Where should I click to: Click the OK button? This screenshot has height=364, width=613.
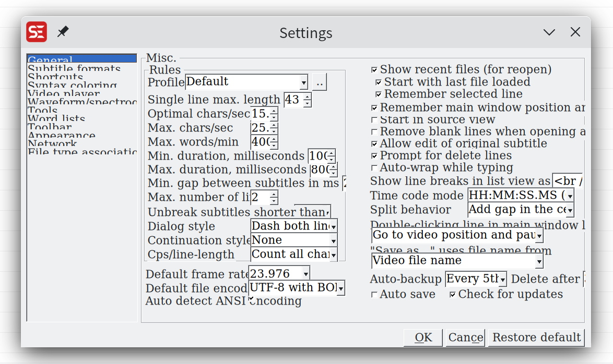pyautogui.click(x=422, y=337)
